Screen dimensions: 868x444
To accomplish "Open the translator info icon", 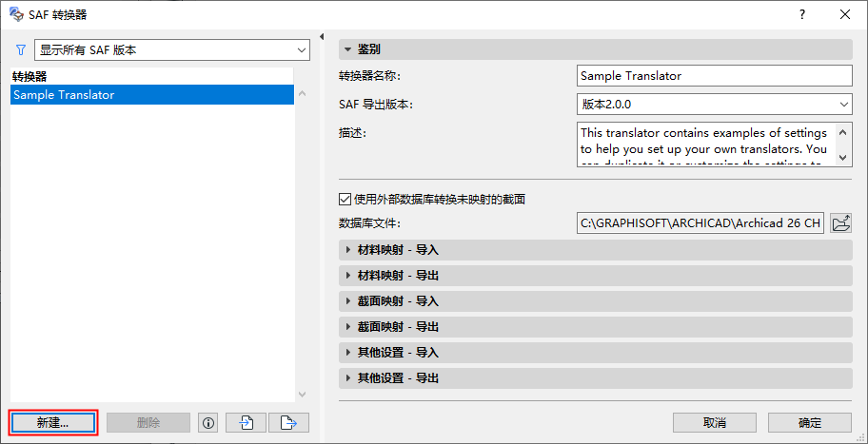I will (x=208, y=423).
